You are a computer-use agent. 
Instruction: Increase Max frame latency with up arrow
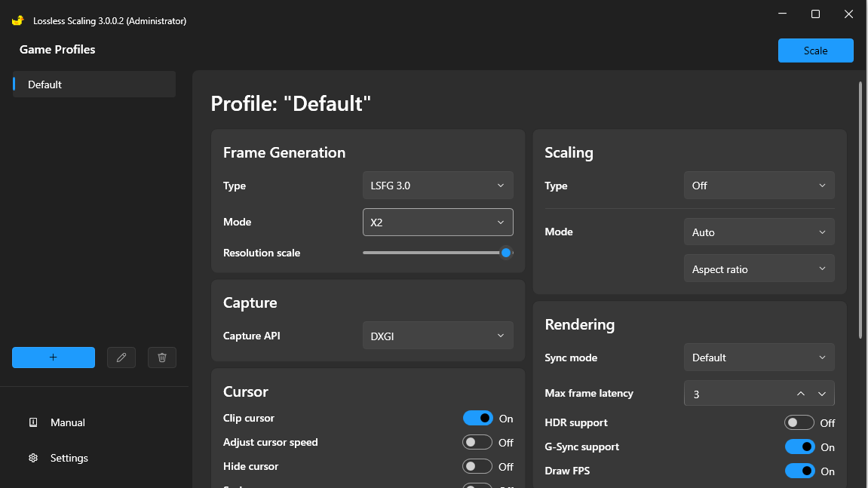801,394
